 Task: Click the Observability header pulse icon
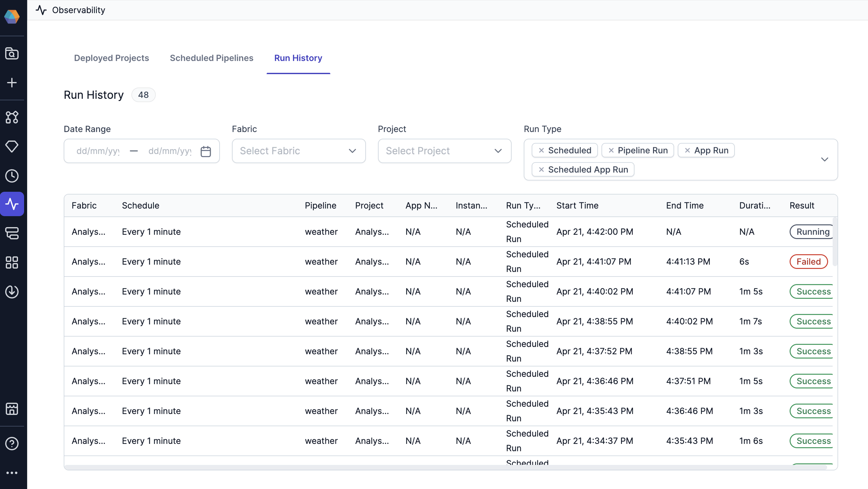coord(41,10)
